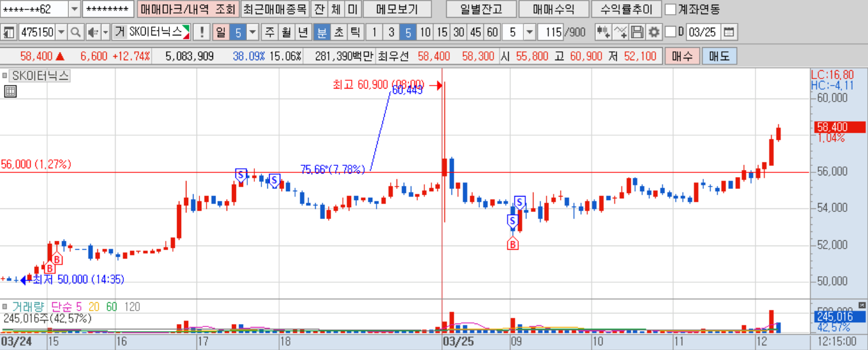Click 매매마크/내역 조회 button
The height and width of the screenshot is (350, 868).
(x=188, y=9)
